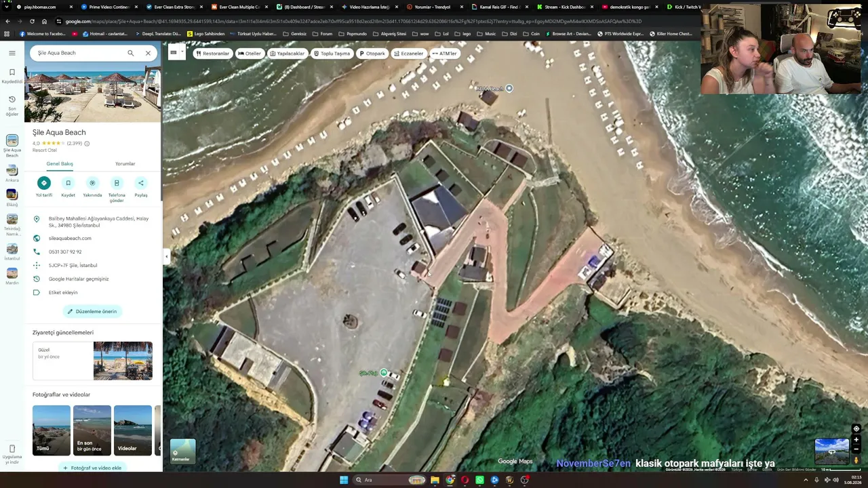868x488 pixels.
Task: Click the search magnifier icon in Maps
Action: [x=131, y=53]
